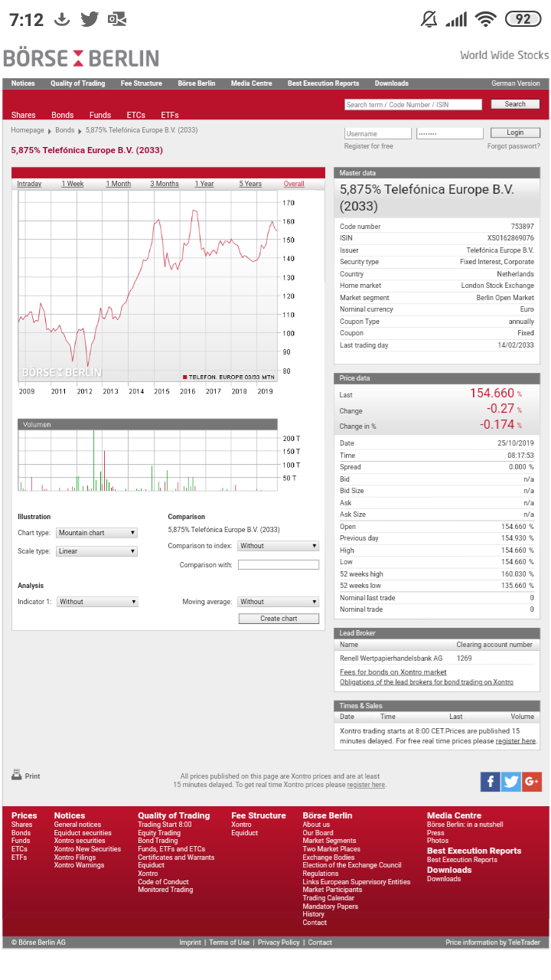
Task: Open Fees for bonds on Xontro market link
Action: [393, 672]
